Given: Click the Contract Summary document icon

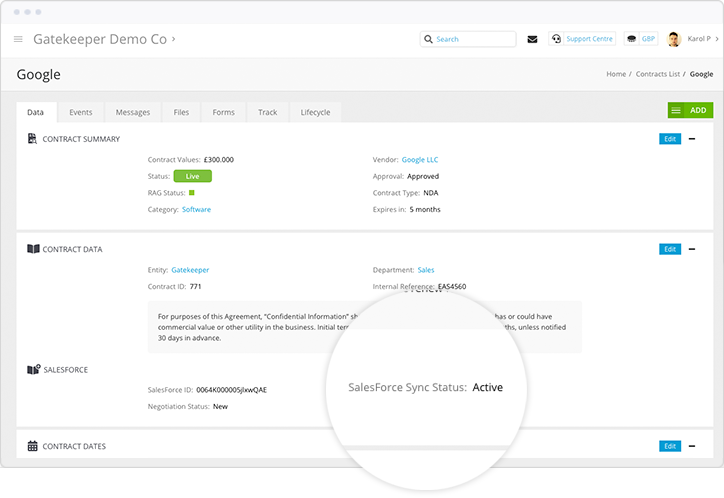Looking at the screenshot, I should pos(32,138).
